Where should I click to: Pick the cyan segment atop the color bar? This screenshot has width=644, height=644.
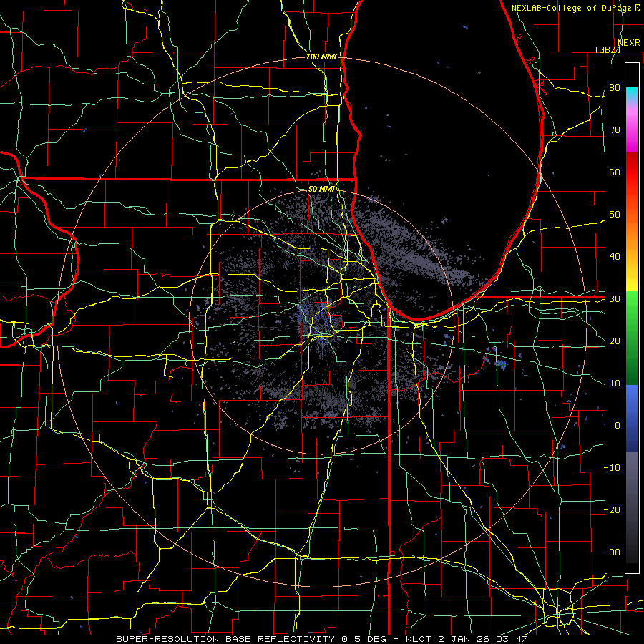(632, 94)
